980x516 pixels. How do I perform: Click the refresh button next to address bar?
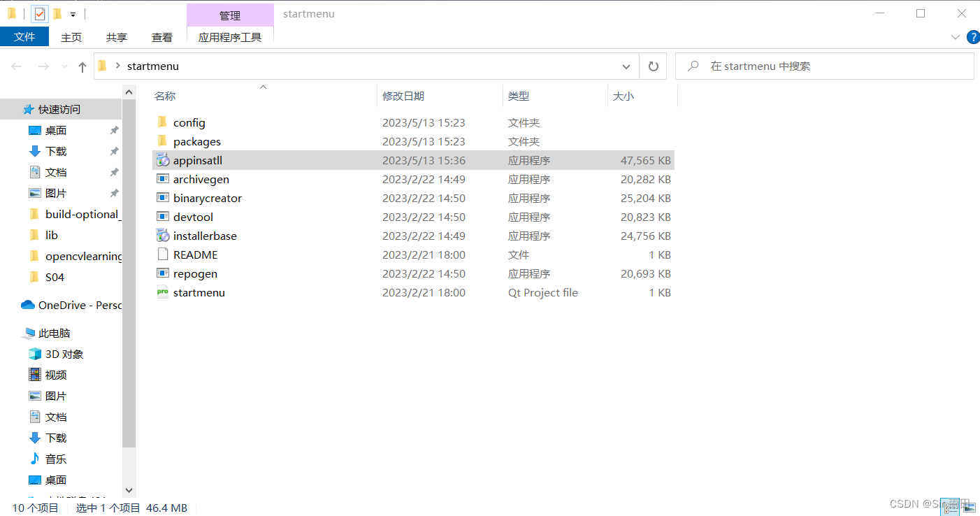[x=653, y=66]
